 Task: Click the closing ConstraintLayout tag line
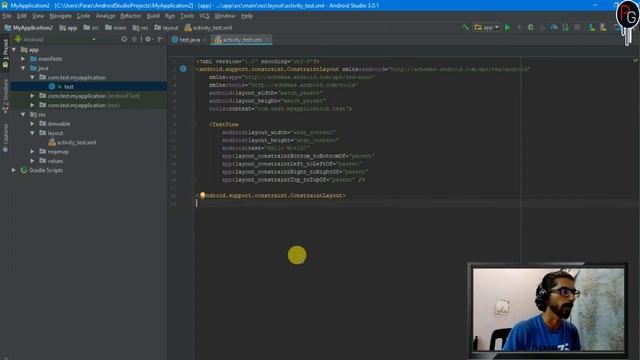272,196
